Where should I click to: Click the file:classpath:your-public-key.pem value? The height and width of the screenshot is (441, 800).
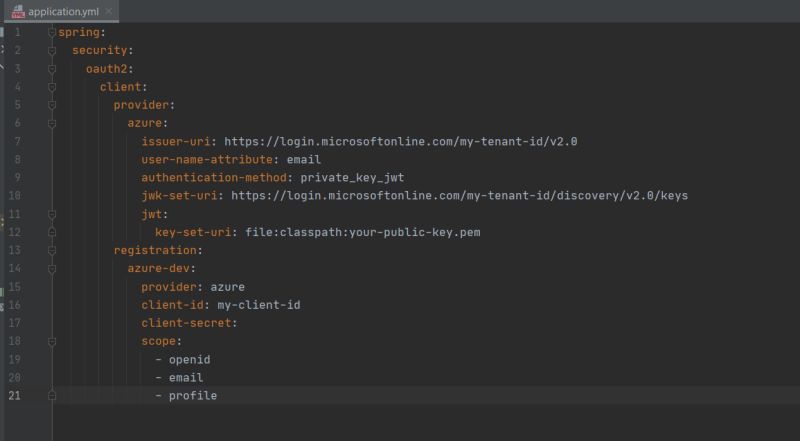click(x=363, y=232)
